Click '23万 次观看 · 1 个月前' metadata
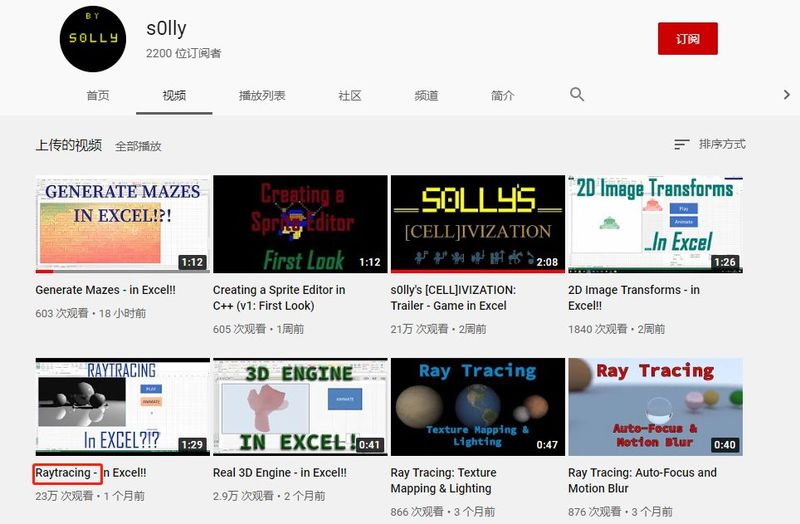 coord(90,496)
